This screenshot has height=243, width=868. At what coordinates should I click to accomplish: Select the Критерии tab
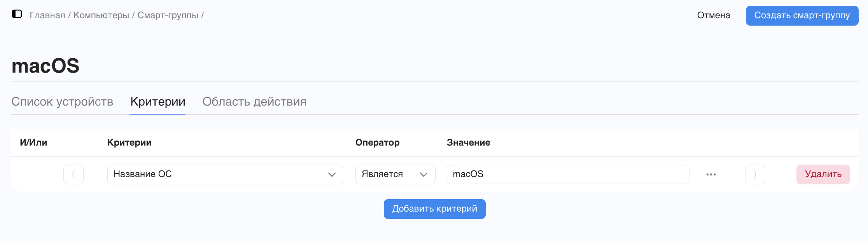[158, 102]
